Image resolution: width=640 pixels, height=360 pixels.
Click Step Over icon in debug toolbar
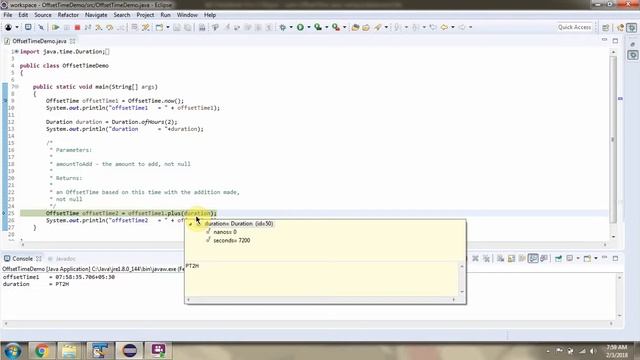[x=109, y=27]
